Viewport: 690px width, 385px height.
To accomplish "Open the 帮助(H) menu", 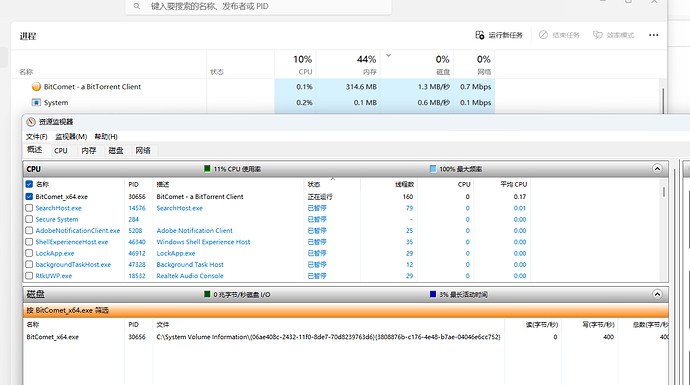I will pos(106,136).
